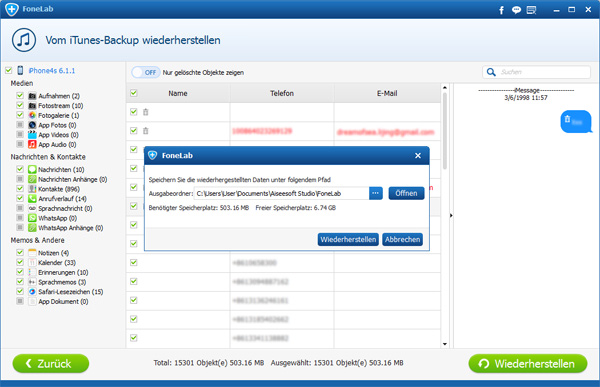
Task: Sort by the E-Mail column header
Action: point(387,93)
